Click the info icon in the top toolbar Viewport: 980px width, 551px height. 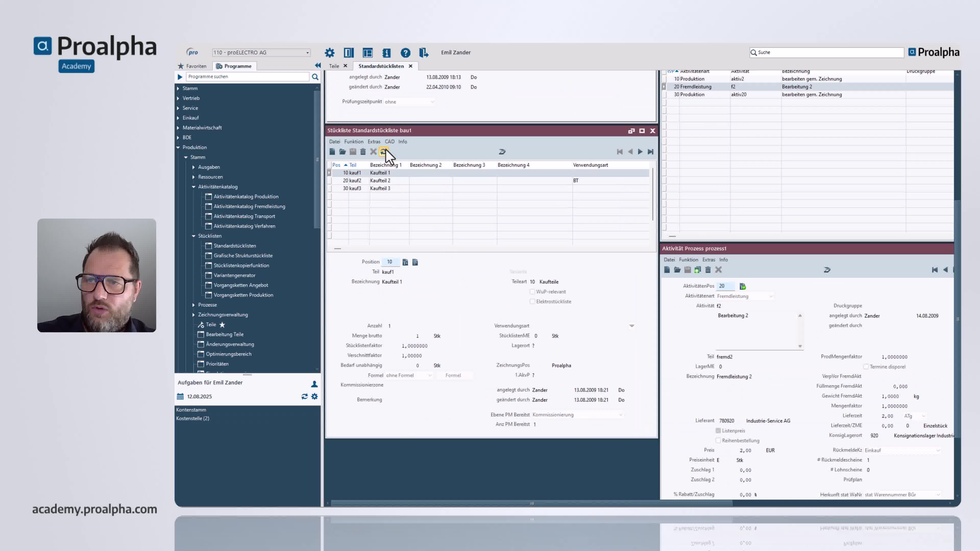click(x=387, y=53)
